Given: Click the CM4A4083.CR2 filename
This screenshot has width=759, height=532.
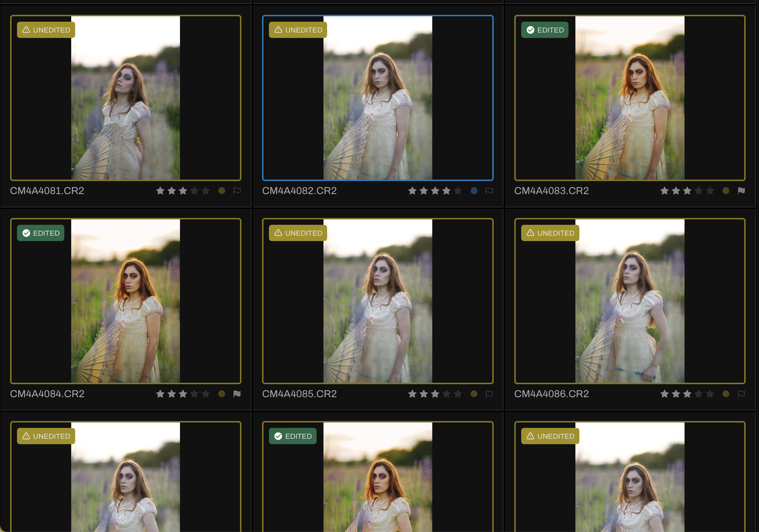Looking at the screenshot, I should pos(552,191).
